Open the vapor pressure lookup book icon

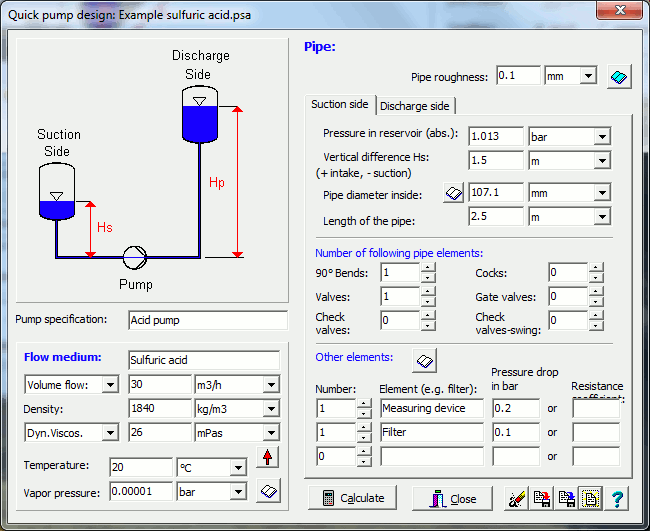(268, 491)
